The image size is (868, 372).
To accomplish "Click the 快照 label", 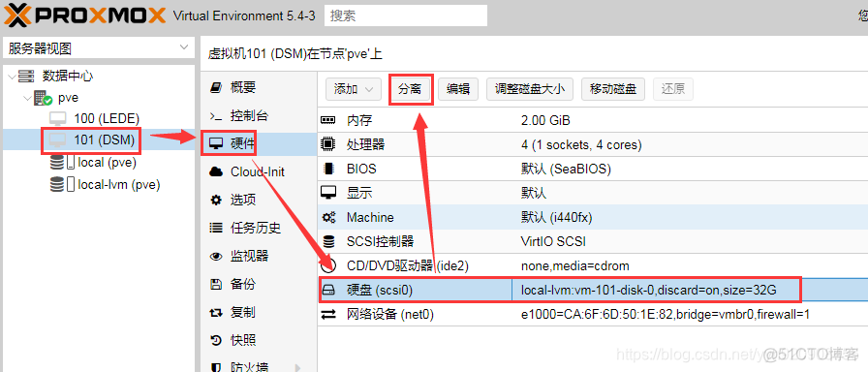I will pyautogui.click(x=243, y=340).
